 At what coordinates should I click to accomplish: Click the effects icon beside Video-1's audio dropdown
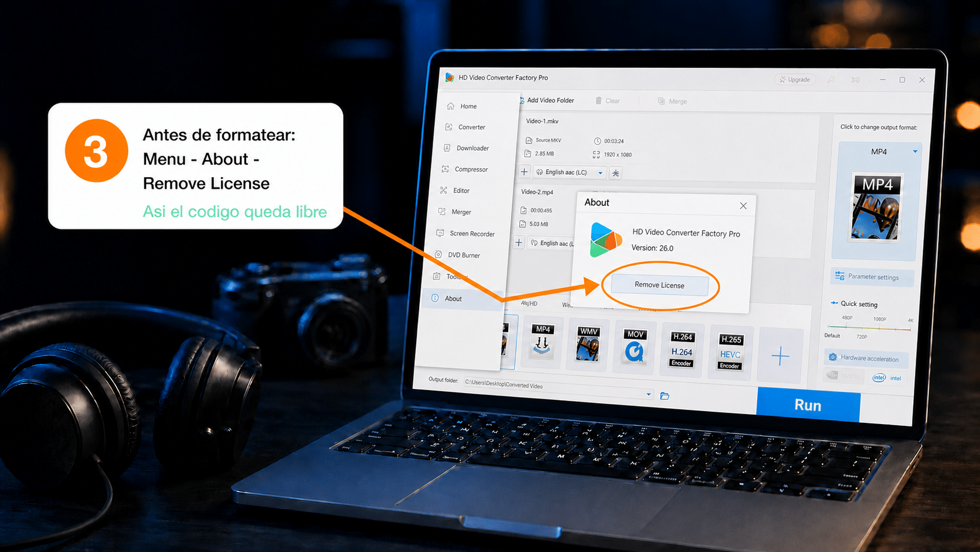pos(615,173)
